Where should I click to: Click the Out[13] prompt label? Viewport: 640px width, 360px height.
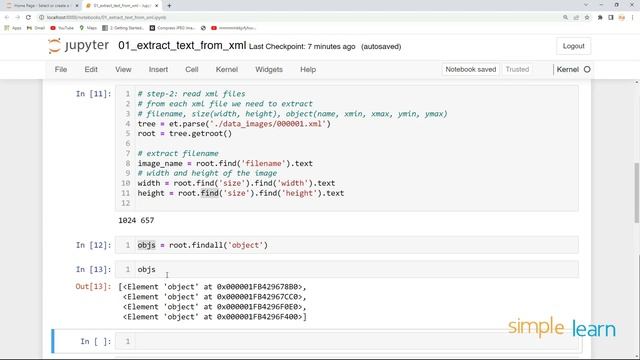click(x=93, y=287)
